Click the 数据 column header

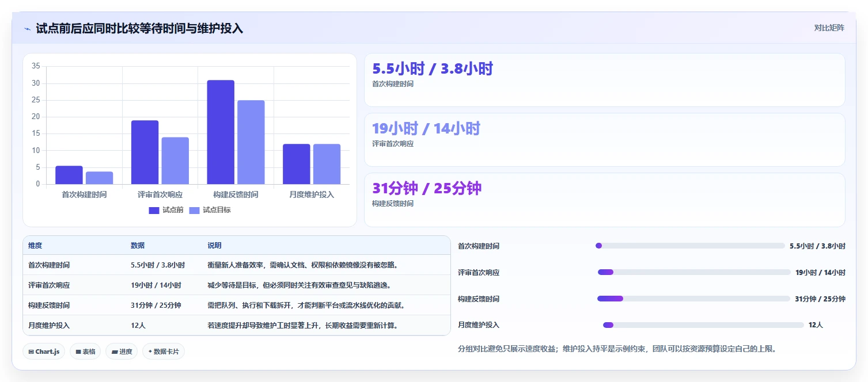pyautogui.click(x=138, y=246)
